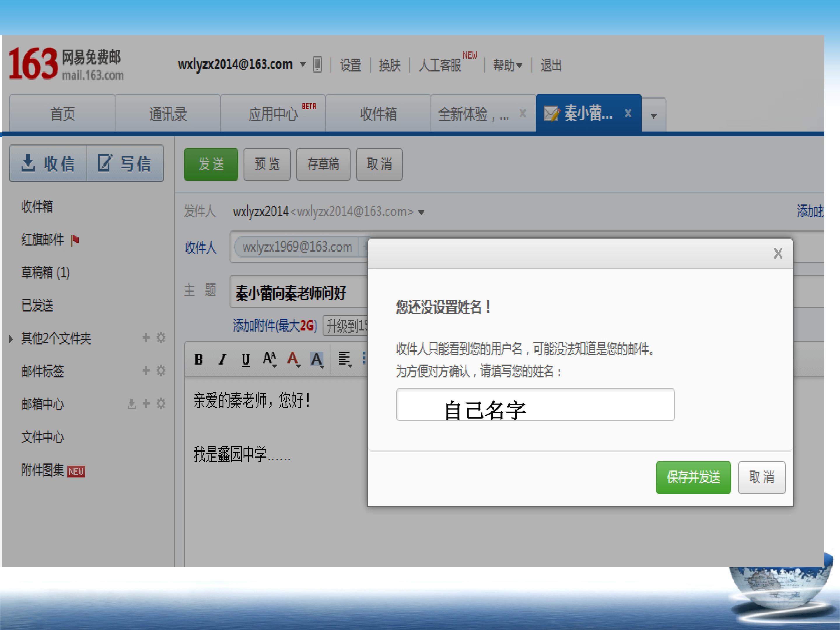The height and width of the screenshot is (630, 840).
Task: Switch to the 收件箱 tab
Action: tap(378, 113)
